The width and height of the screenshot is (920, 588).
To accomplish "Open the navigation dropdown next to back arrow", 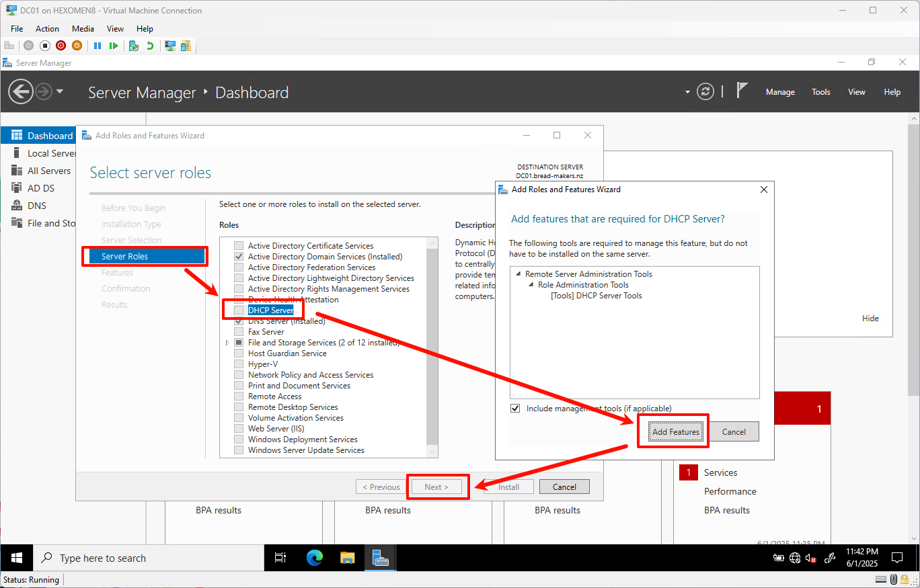I will coord(61,91).
